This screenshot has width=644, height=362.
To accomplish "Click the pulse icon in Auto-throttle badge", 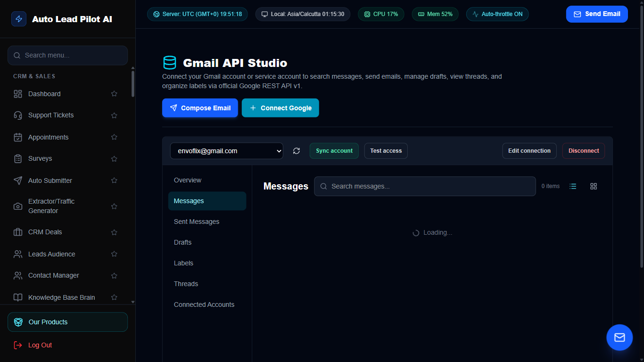I will click(476, 14).
